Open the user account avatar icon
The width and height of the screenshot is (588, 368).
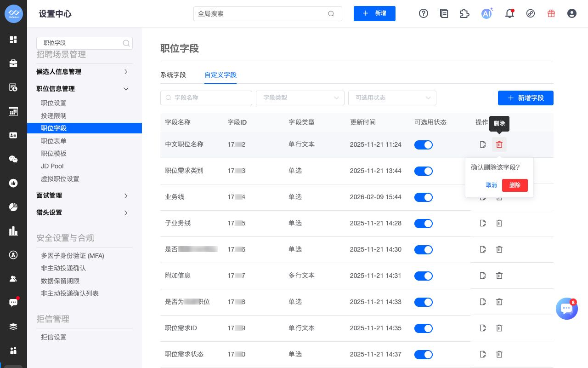tap(572, 13)
